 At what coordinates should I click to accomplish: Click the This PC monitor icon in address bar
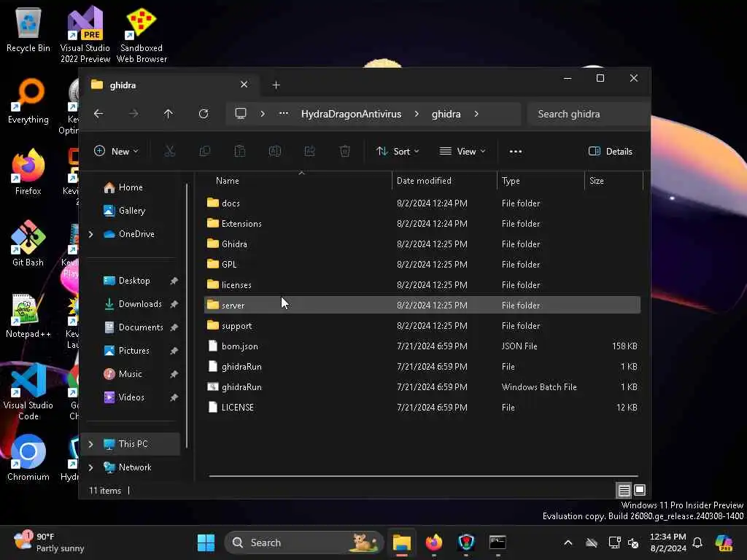tap(241, 114)
